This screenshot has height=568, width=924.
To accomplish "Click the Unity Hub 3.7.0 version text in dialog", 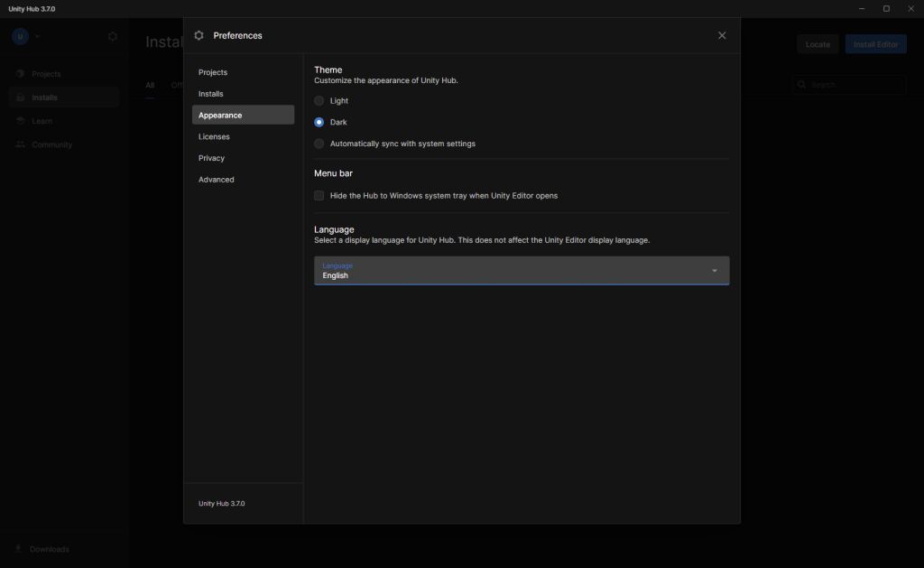I will point(222,504).
